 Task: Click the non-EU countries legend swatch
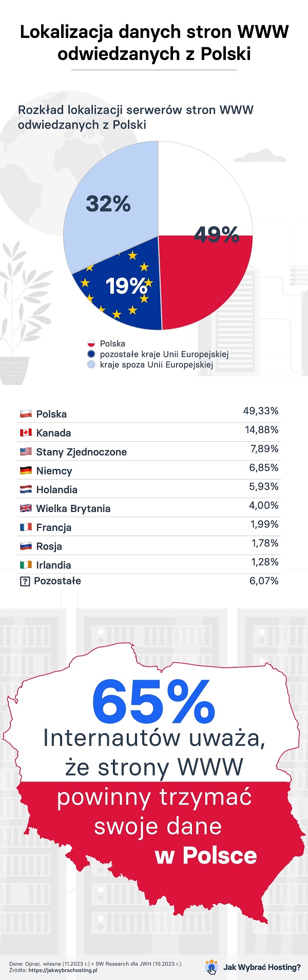click(x=91, y=365)
